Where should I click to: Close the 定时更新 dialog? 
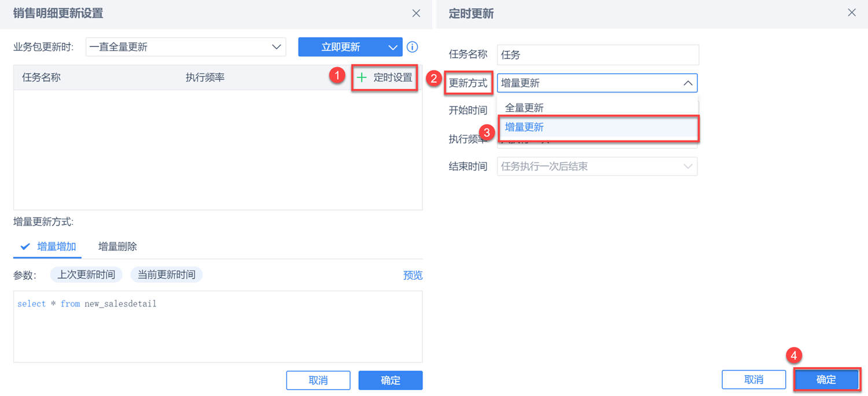[x=852, y=13]
